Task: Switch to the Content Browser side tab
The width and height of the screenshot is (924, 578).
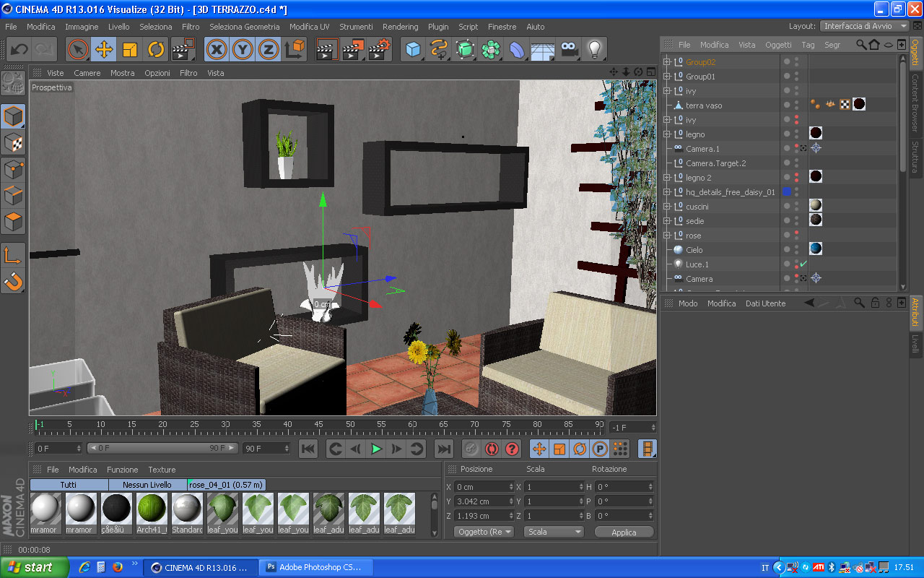Action: pos(915,103)
